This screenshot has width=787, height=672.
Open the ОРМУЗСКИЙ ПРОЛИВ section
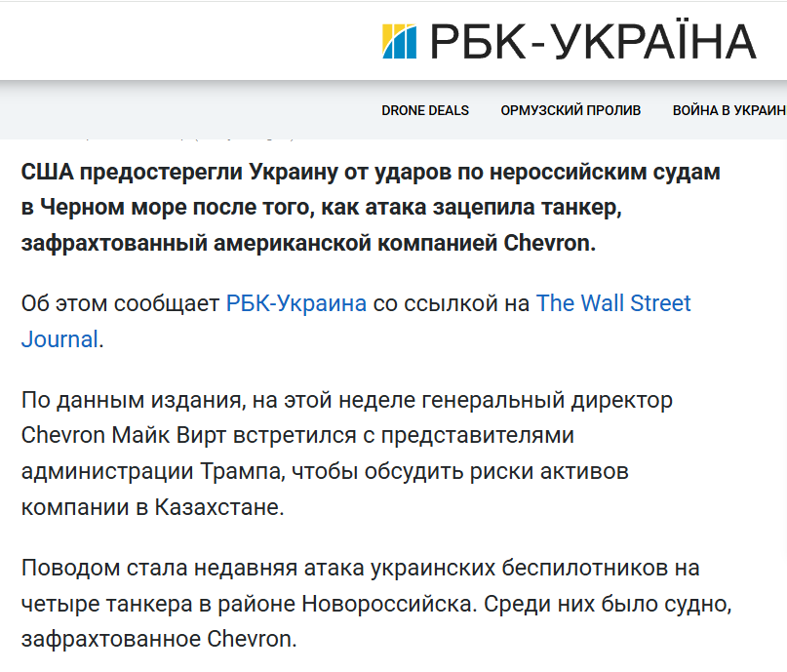click(x=571, y=110)
